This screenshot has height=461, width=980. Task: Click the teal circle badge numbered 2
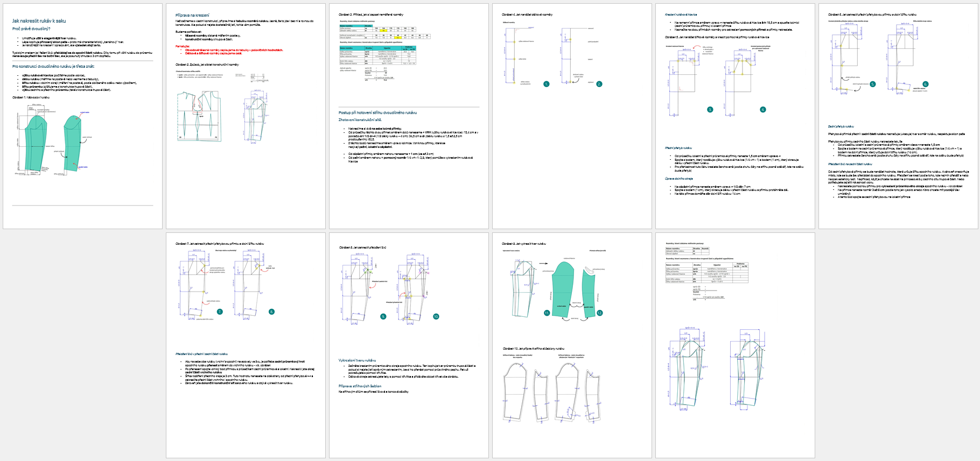599,84
